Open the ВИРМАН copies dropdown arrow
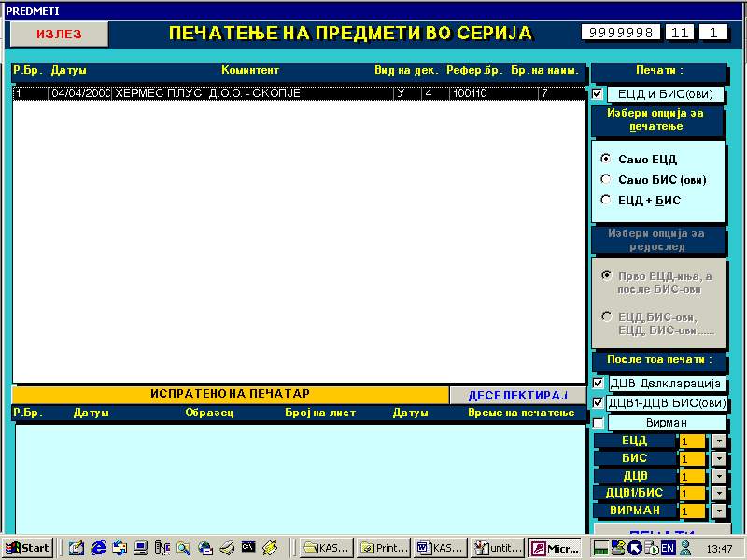747x560 pixels. point(718,511)
